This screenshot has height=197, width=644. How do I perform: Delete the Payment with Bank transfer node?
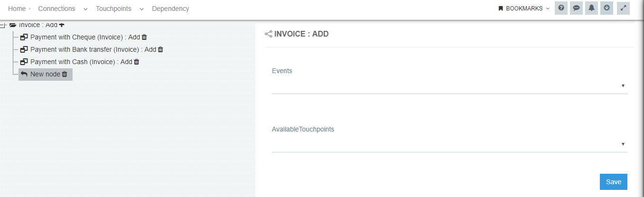tap(160, 49)
